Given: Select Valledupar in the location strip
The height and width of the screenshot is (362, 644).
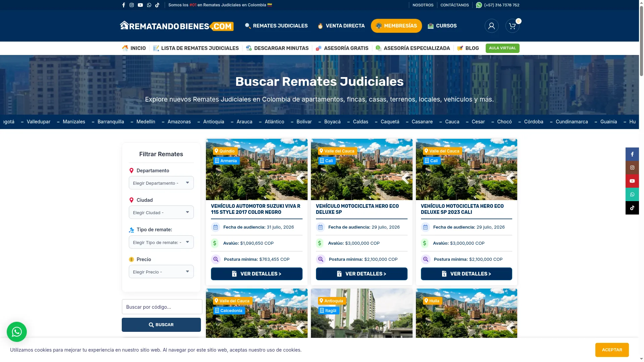Looking at the screenshot, I should pyautogui.click(x=39, y=122).
